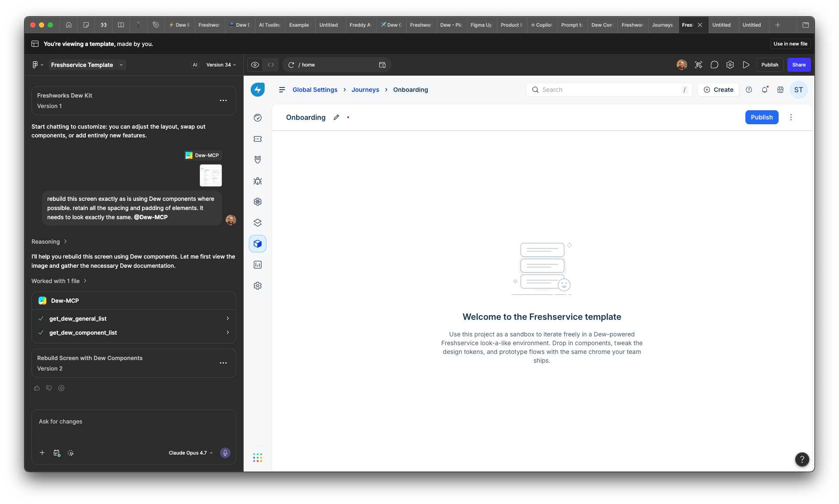The width and height of the screenshot is (839, 504).
Task: Click the Use in new file button
Action: [x=790, y=44]
